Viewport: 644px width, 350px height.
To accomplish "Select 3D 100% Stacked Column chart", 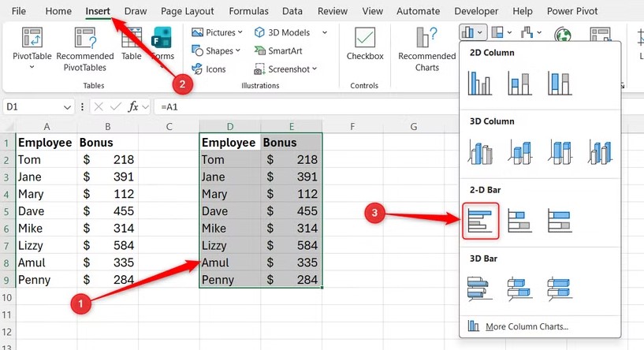I will pyautogui.click(x=560, y=152).
